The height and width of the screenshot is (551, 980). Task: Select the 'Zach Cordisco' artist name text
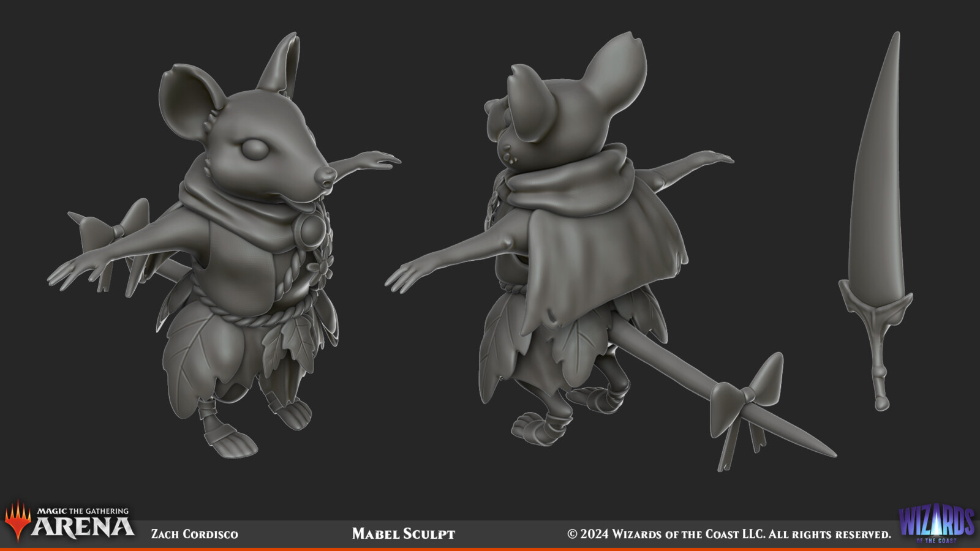click(x=195, y=534)
